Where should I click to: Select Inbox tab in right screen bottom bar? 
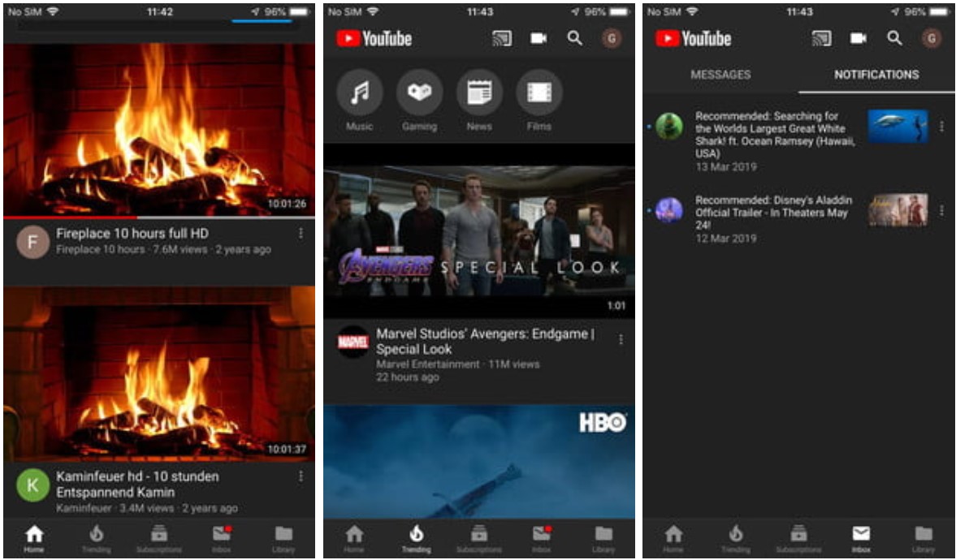[861, 539]
